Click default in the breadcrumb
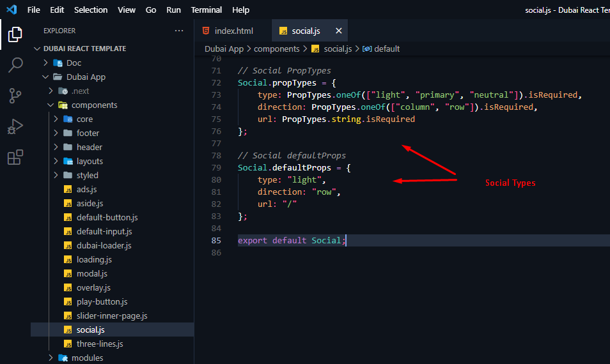The height and width of the screenshot is (364, 610). (x=387, y=49)
